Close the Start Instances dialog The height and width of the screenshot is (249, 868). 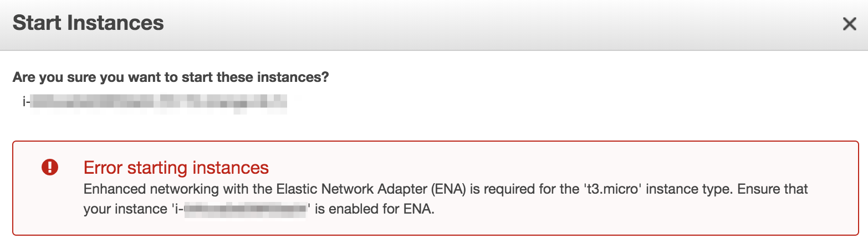[x=849, y=24]
